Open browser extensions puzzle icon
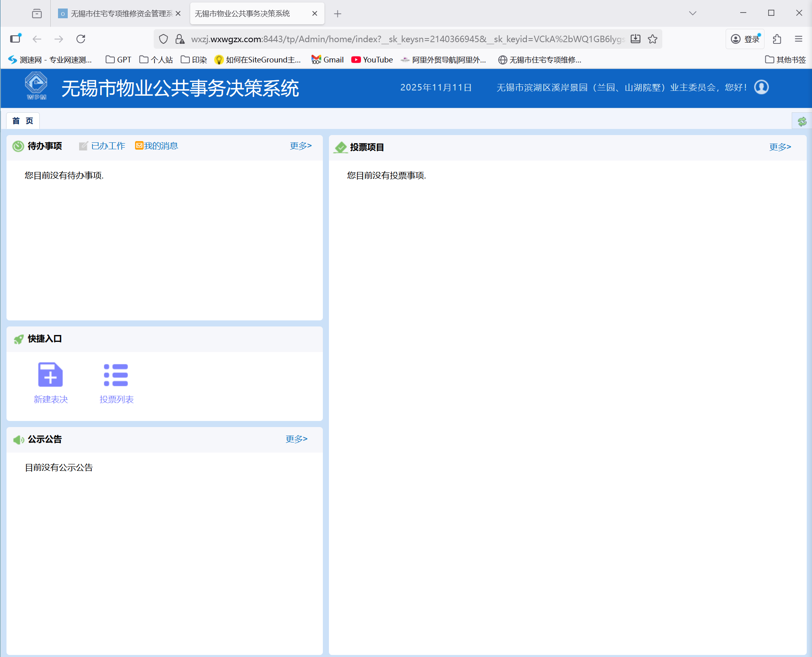 (x=777, y=39)
